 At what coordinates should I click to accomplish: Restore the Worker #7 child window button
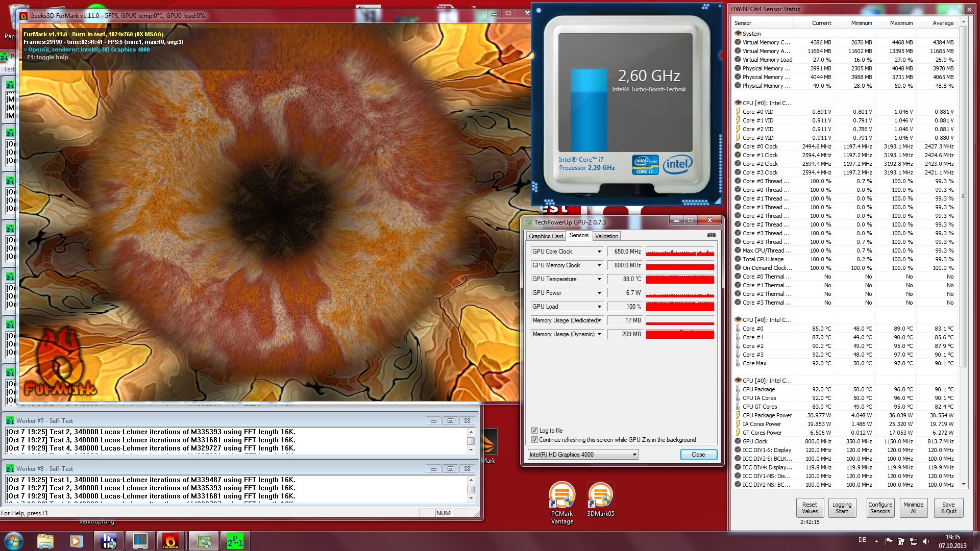point(450,421)
